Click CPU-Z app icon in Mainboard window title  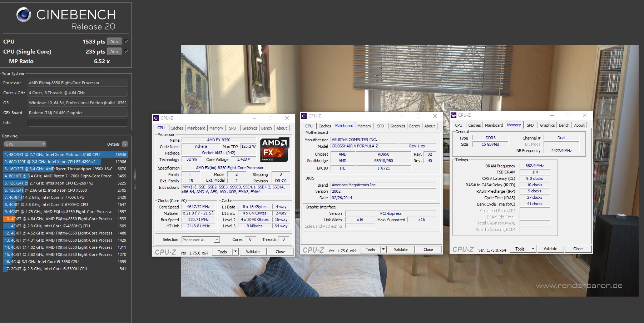[303, 116]
